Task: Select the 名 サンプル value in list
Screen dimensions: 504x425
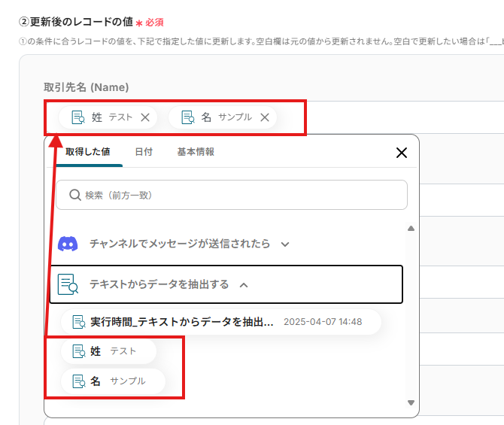Action: point(113,381)
